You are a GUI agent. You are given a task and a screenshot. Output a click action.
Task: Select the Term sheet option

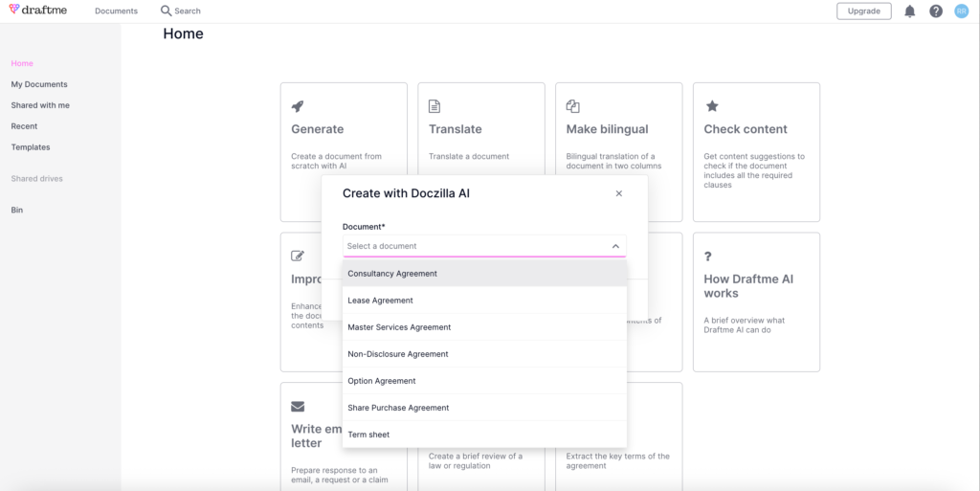pos(368,435)
